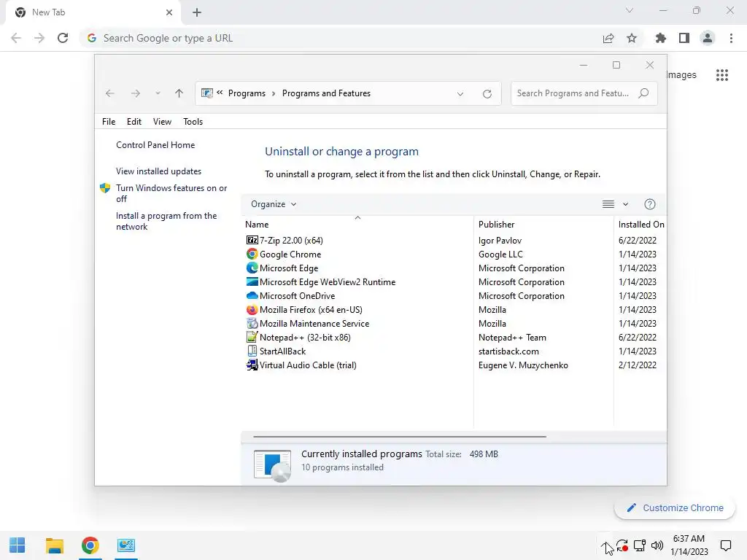Open Chrome extensions puzzle icon
The height and width of the screenshot is (560, 747).
tap(660, 38)
